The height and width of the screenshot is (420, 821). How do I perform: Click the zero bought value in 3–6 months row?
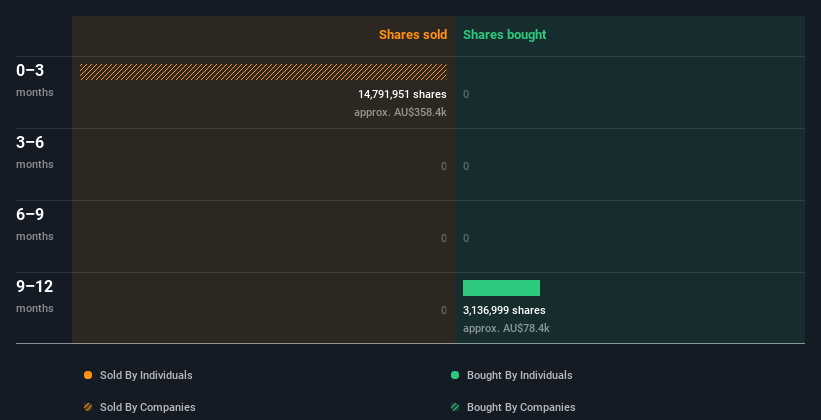(x=466, y=167)
